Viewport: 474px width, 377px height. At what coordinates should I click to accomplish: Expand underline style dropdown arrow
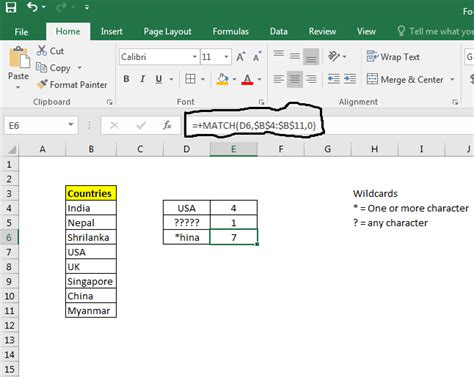click(171, 79)
